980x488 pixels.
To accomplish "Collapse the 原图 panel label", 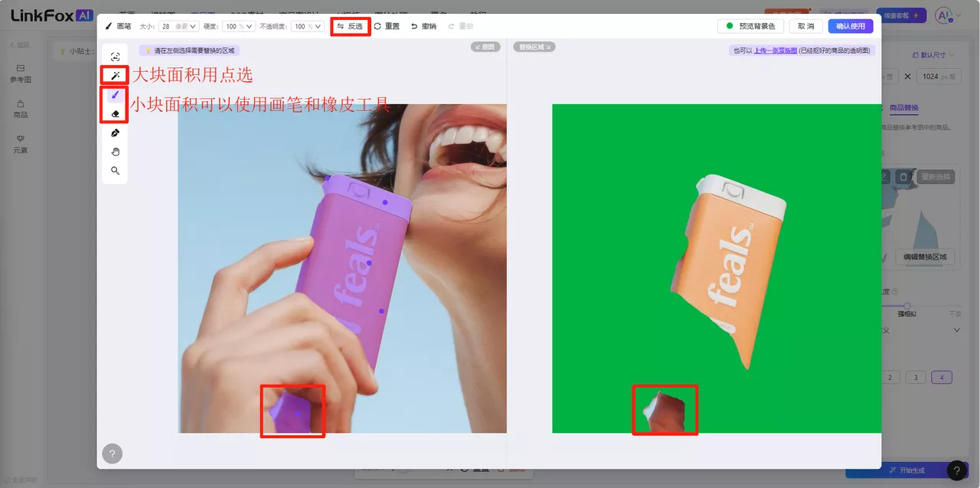I will 485,47.
